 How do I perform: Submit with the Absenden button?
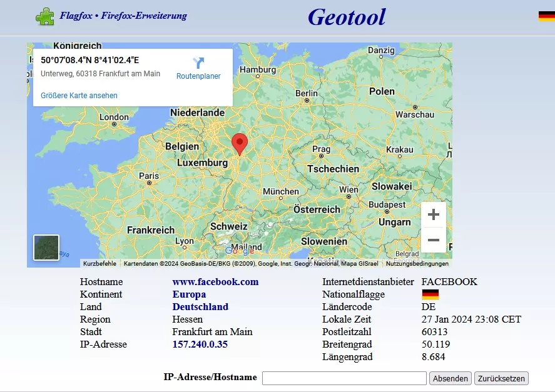451,378
